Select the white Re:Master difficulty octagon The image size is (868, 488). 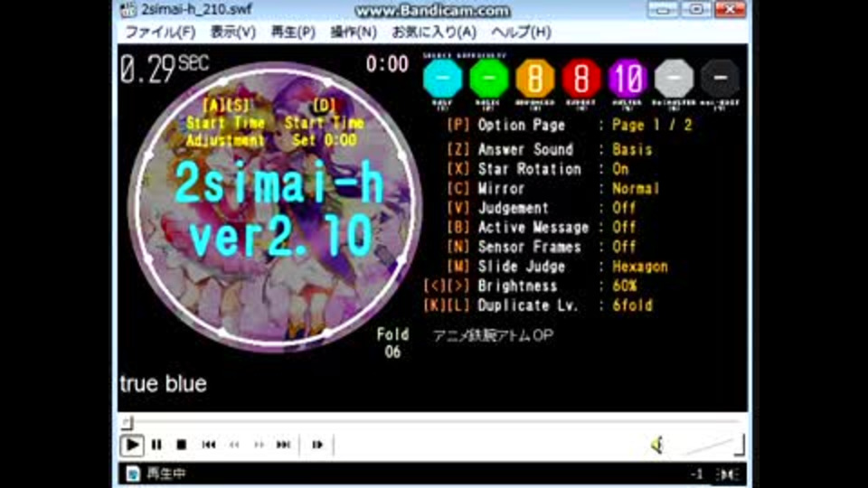pyautogui.click(x=674, y=79)
